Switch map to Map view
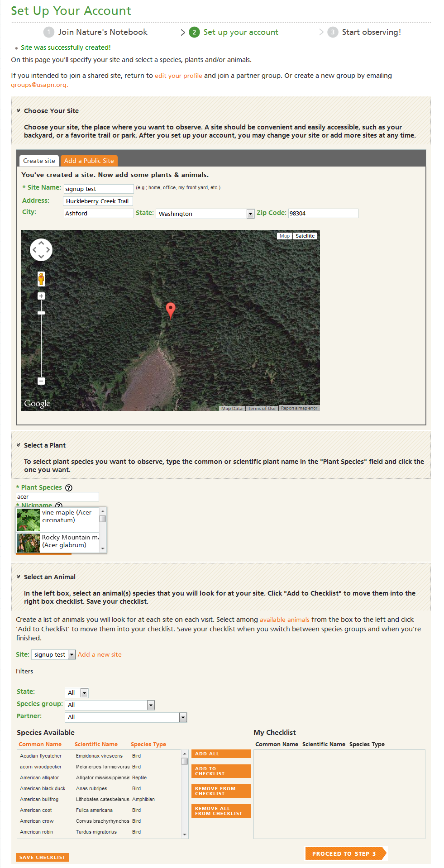 285,236
